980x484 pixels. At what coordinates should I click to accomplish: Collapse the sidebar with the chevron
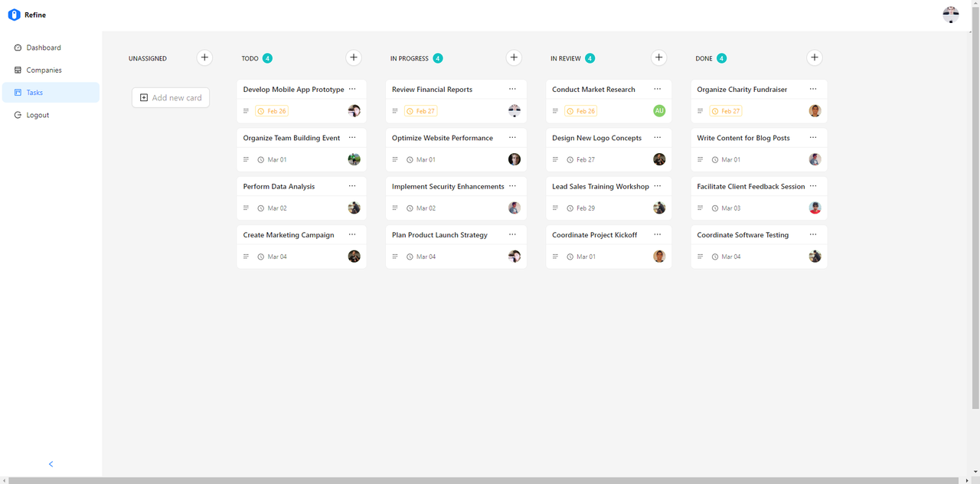(51, 464)
